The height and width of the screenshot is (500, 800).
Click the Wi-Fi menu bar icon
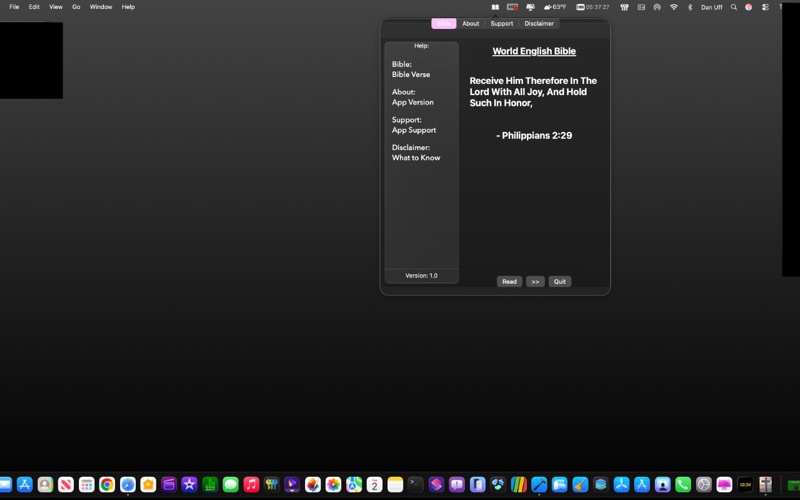pyautogui.click(x=674, y=7)
